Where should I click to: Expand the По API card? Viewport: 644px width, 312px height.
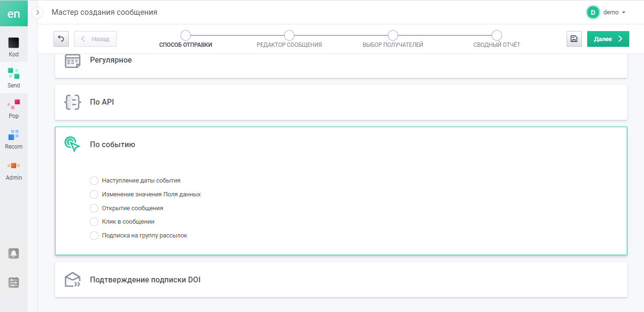[x=341, y=102]
